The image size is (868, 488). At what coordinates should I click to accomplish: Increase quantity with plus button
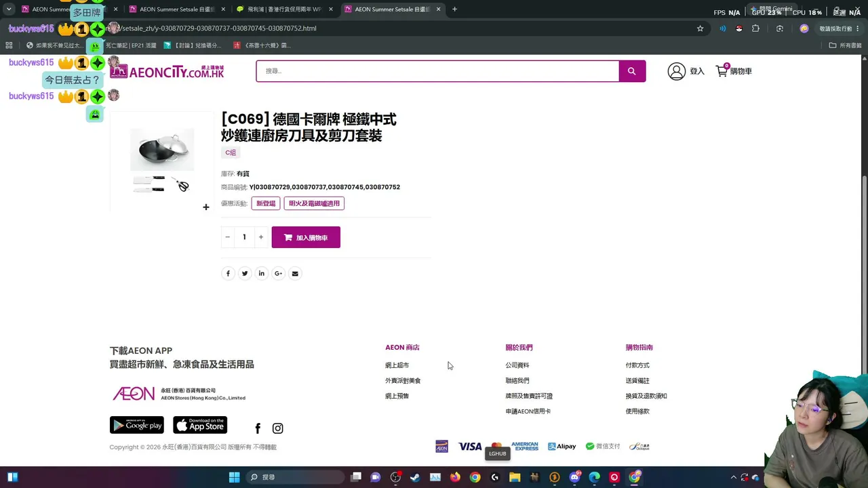coord(260,237)
